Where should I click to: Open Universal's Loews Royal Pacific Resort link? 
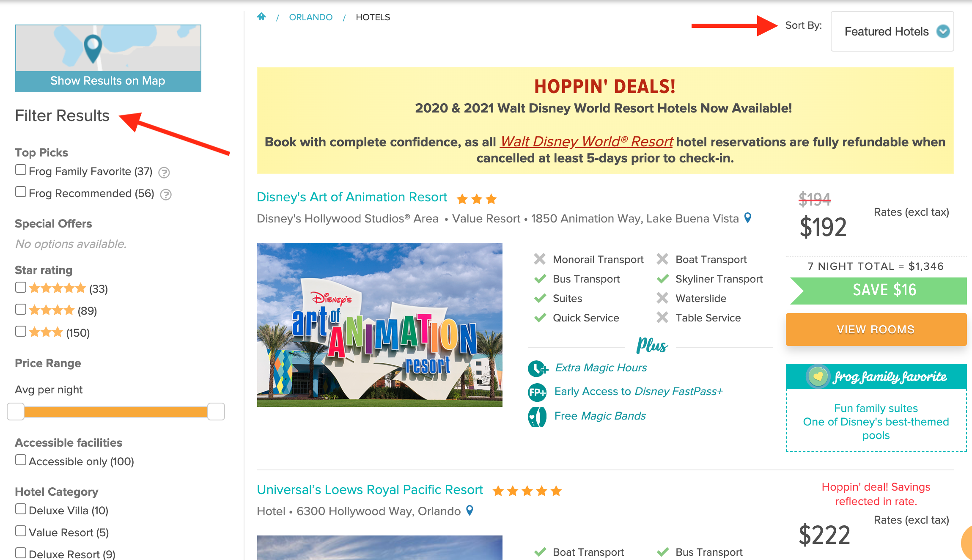pos(370,490)
